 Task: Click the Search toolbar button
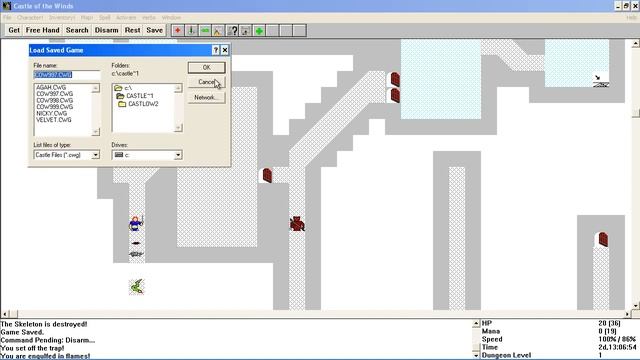[x=77, y=30]
